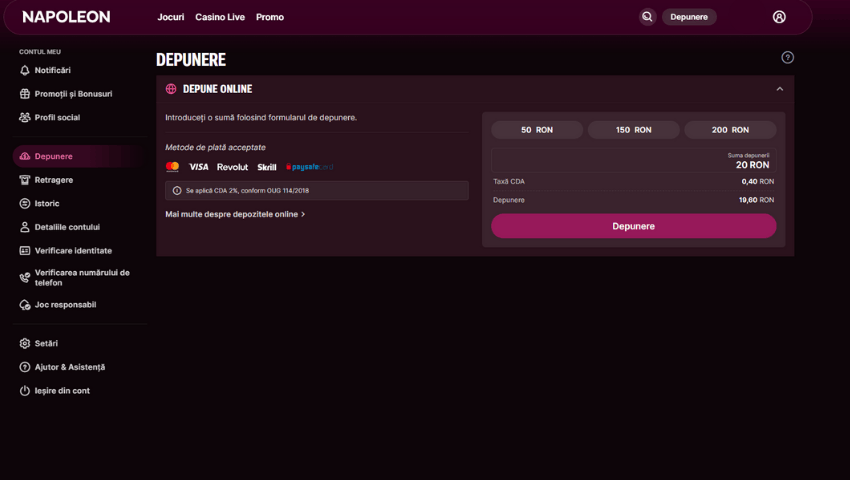
Task: Open Istoric history page
Action: [46, 203]
